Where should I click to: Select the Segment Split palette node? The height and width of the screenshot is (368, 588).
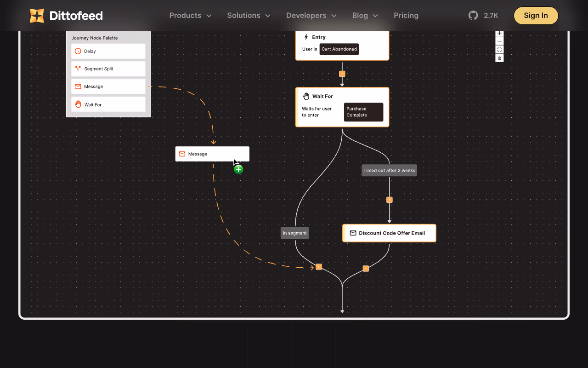click(x=108, y=69)
